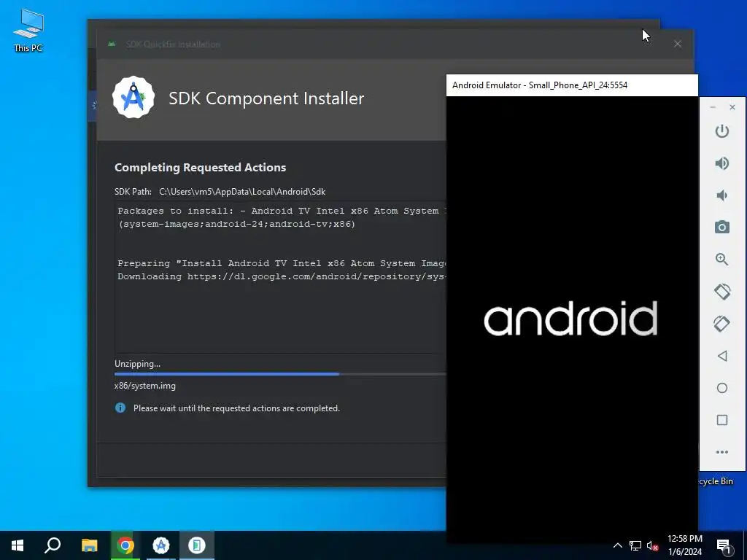Click the muted speaker tray icon
Screen dimensions: 747x560
pyautogui.click(x=653, y=545)
